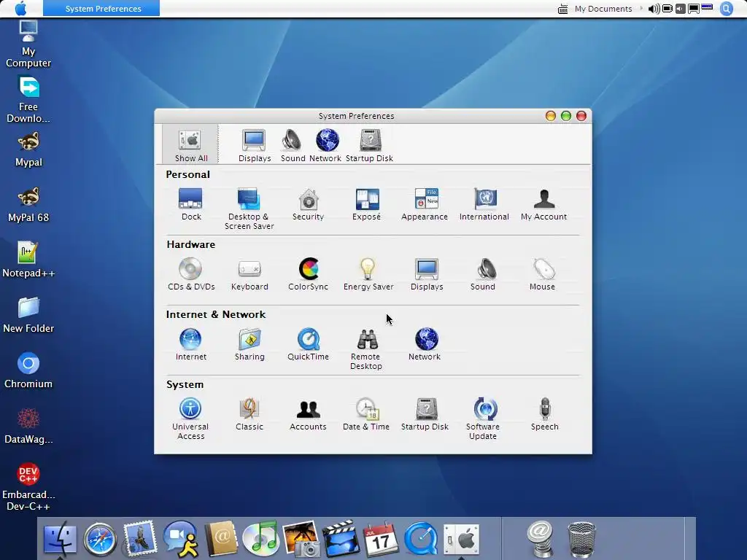Click Sound in the top toolbar

tap(293, 146)
